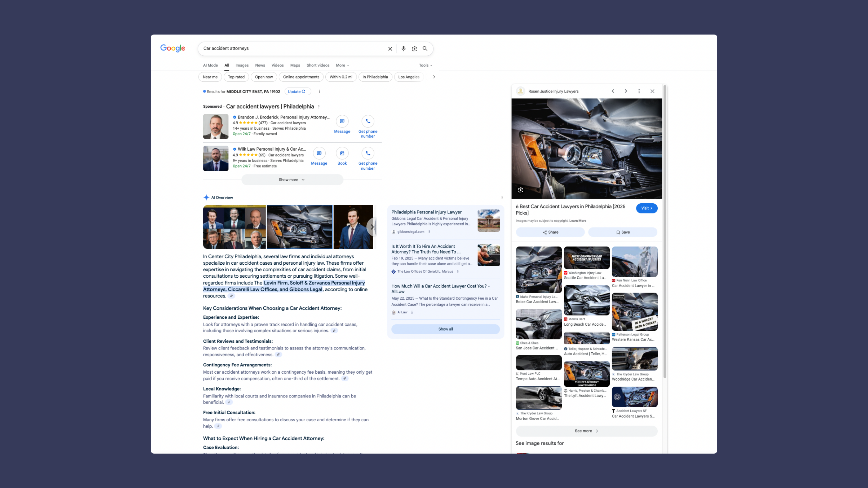Image resolution: width=868 pixels, height=488 pixels.
Task: Message Brandon J. Broderick attorney
Action: point(342,121)
